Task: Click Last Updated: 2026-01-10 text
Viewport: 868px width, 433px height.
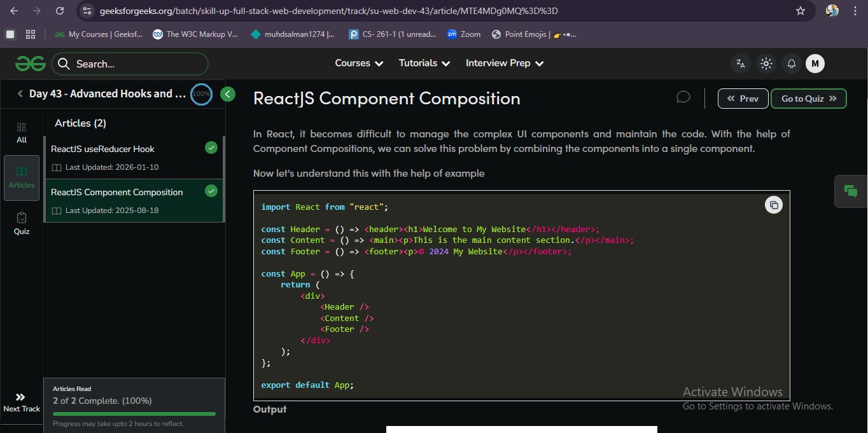Action: click(112, 167)
